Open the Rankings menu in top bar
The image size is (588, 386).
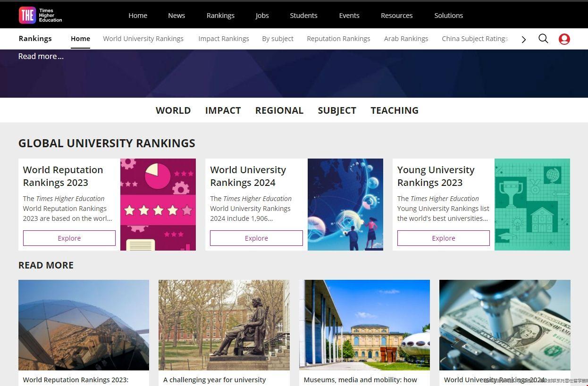click(x=220, y=16)
